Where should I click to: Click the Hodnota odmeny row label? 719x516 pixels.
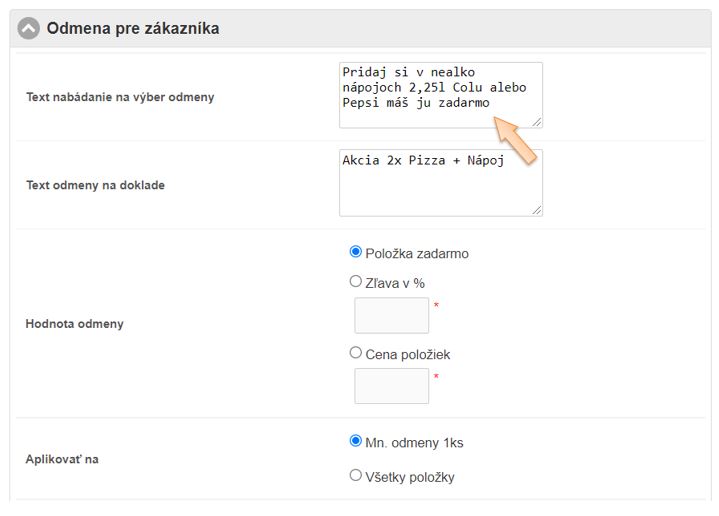click(x=75, y=324)
